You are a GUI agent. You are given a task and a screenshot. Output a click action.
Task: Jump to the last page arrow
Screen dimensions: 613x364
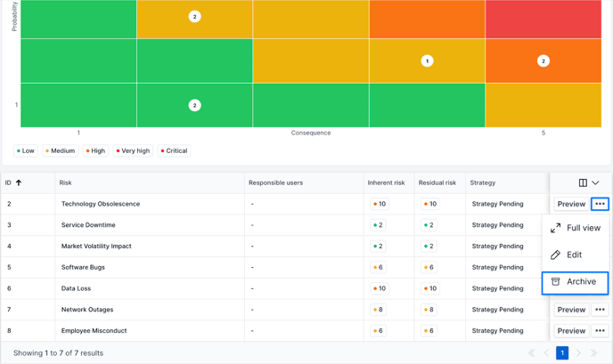click(594, 353)
